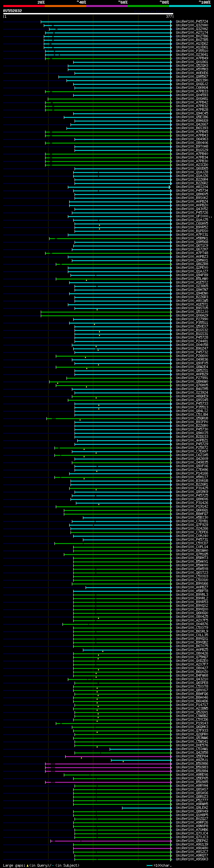
Task: Click hit label UniRef100_A9U480
Action: coord(192,848)
